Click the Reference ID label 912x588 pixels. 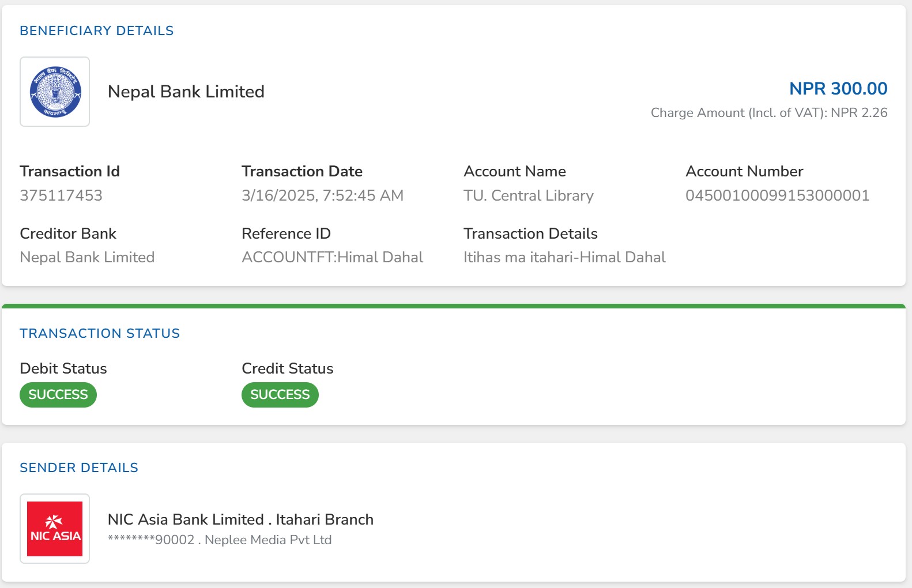(x=287, y=234)
